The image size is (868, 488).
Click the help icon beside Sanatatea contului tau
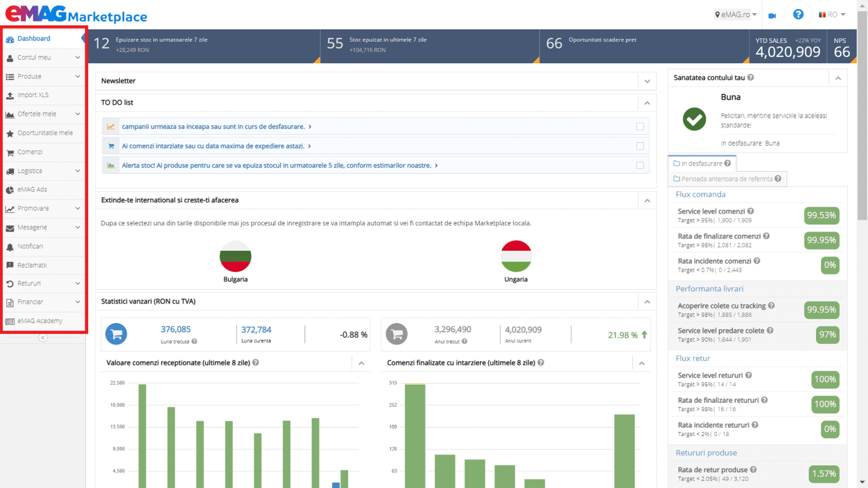click(751, 78)
